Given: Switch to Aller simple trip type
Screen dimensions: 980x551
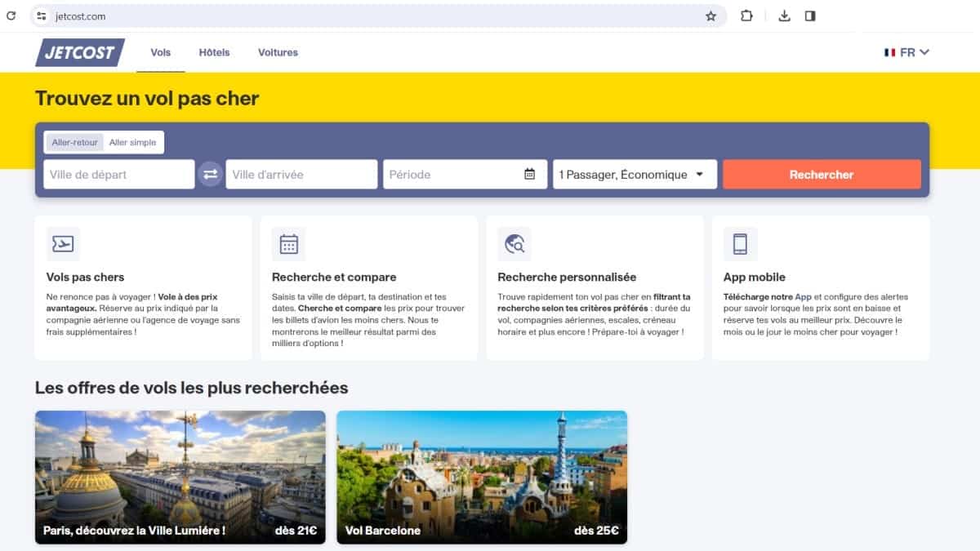Looking at the screenshot, I should (x=132, y=142).
